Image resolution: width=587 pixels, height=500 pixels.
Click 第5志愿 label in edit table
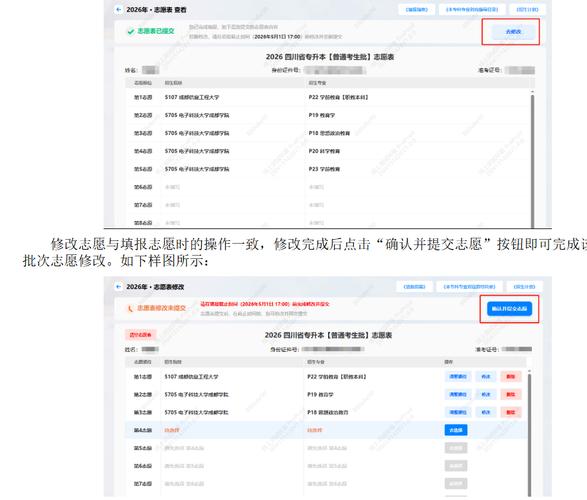(143, 448)
